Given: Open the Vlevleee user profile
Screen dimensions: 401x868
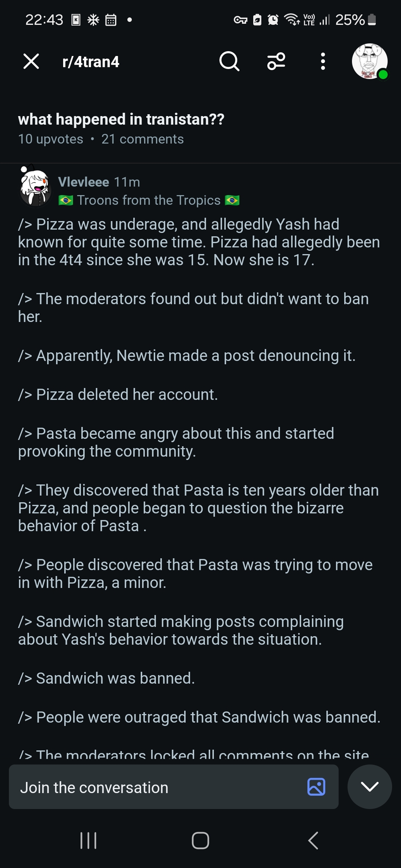Looking at the screenshot, I should pos(84,182).
